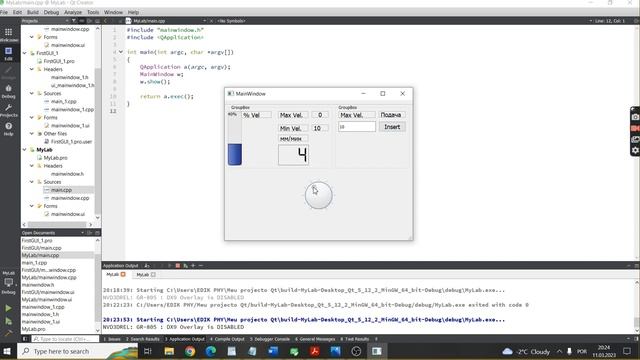Screen dimensions: 640x360
Task: Build project with hammer icon
Action: (8, 333)
